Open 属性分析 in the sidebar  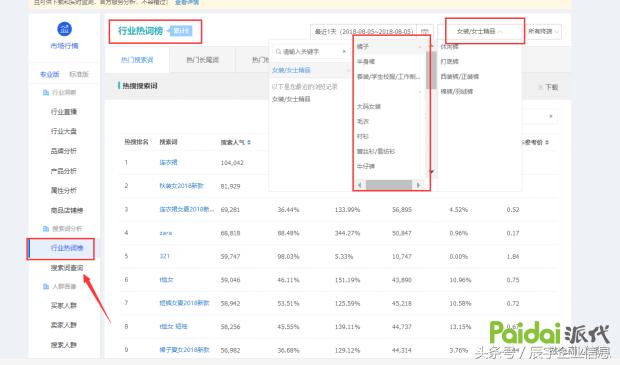pos(64,190)
